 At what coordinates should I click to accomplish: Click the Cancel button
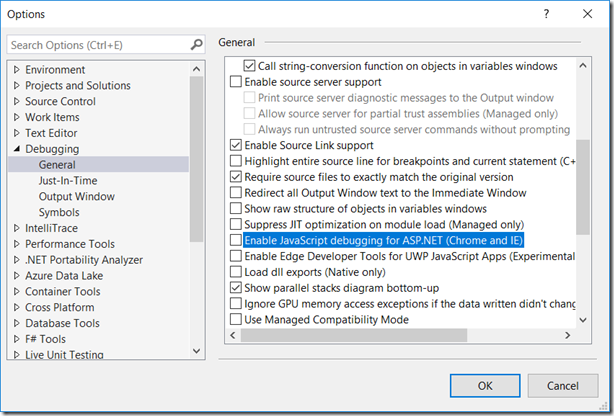coord(563,385)
